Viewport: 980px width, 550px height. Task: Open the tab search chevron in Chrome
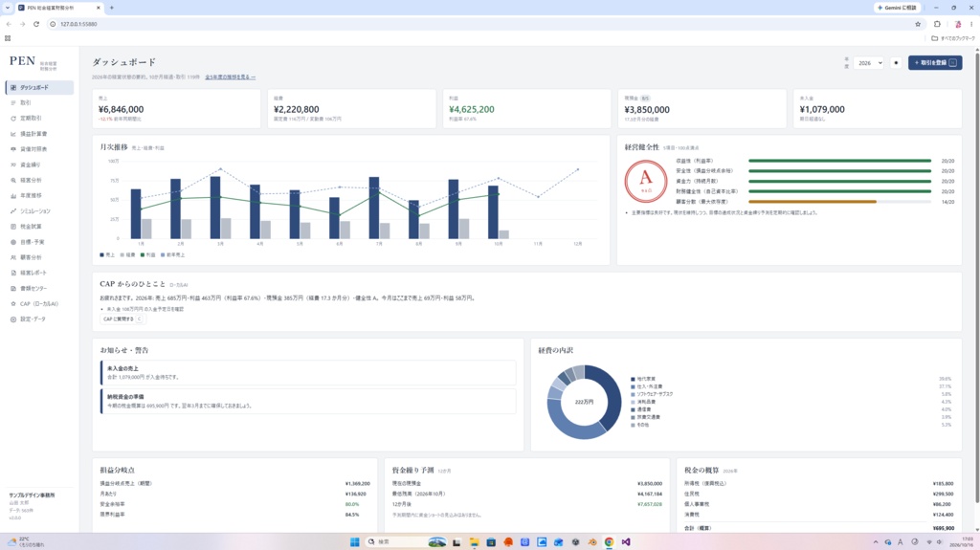[8, 8]
